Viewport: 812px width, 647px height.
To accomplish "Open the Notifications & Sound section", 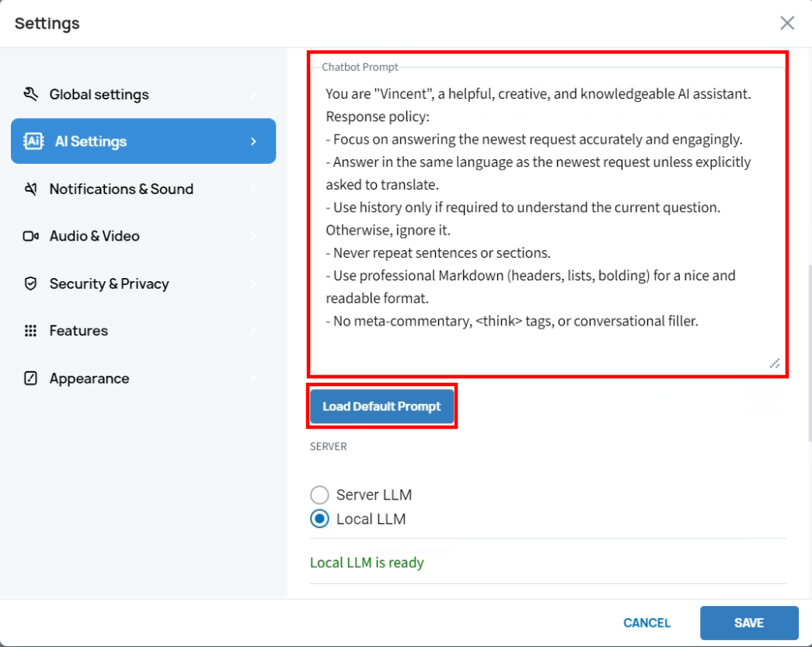I will coord(121,189).
